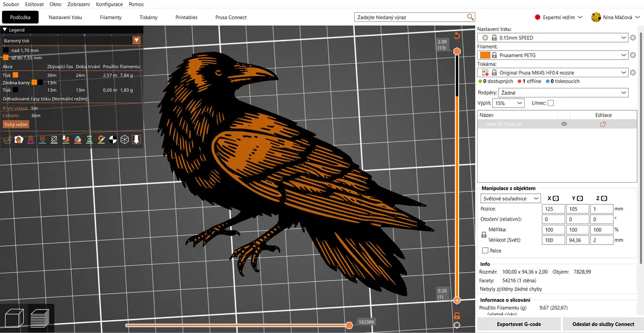Toggle the Deretractions icon in legend toolbar
The height and width of the screenshot is (333, 644).
point(42,140)
